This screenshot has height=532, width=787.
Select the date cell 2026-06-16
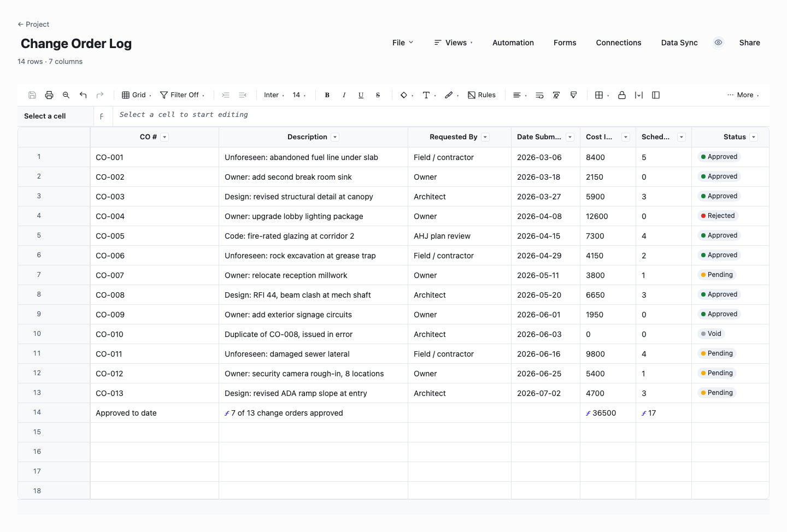(x=545, y=354)
